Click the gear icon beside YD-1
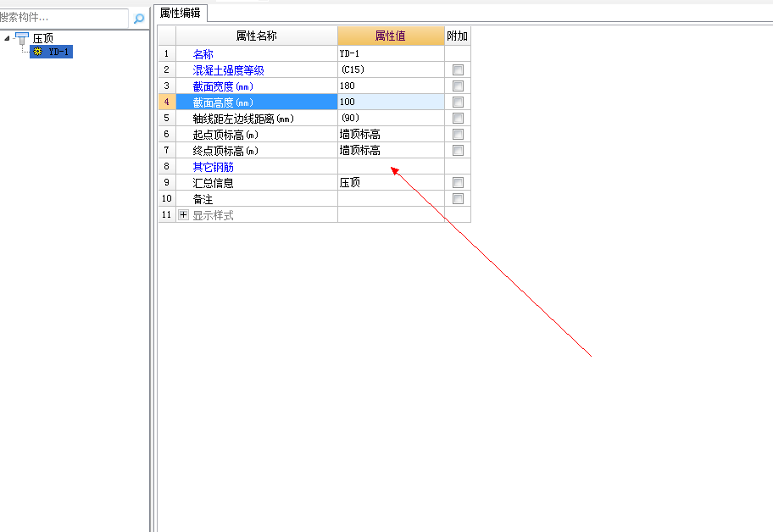Screen dimensions: 773x532 click(x=38, y=51)
